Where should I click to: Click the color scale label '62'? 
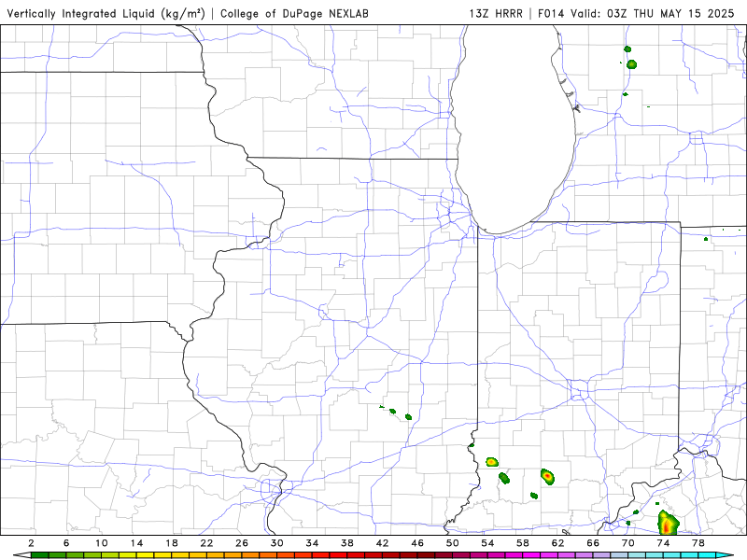click(x=557, y=543)
